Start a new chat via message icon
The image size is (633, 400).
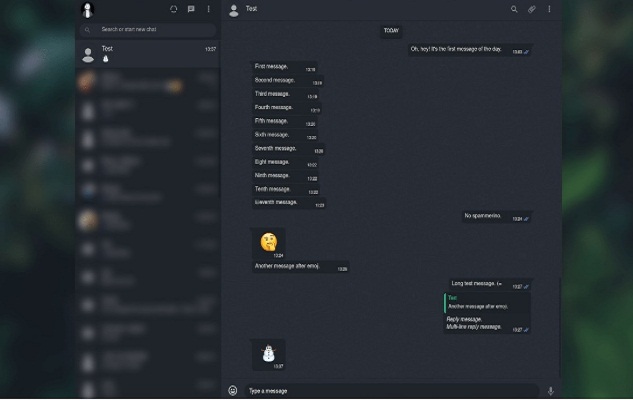[191, 9]
